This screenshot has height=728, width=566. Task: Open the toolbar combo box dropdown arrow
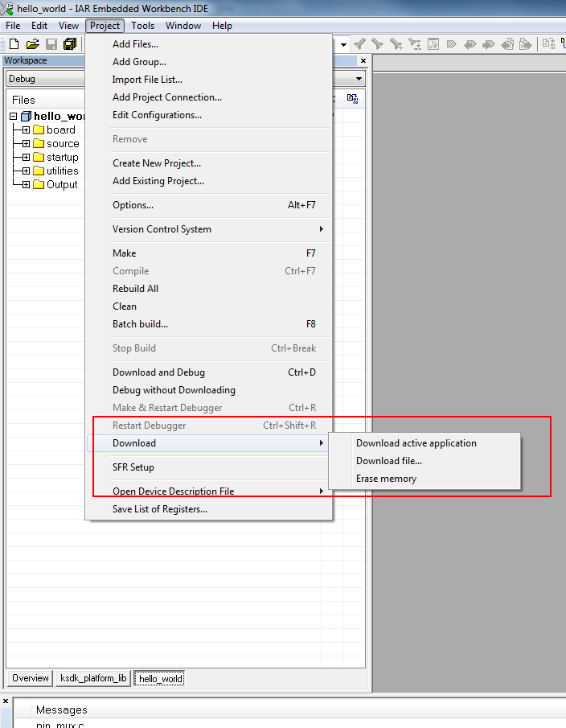[344, 44]
